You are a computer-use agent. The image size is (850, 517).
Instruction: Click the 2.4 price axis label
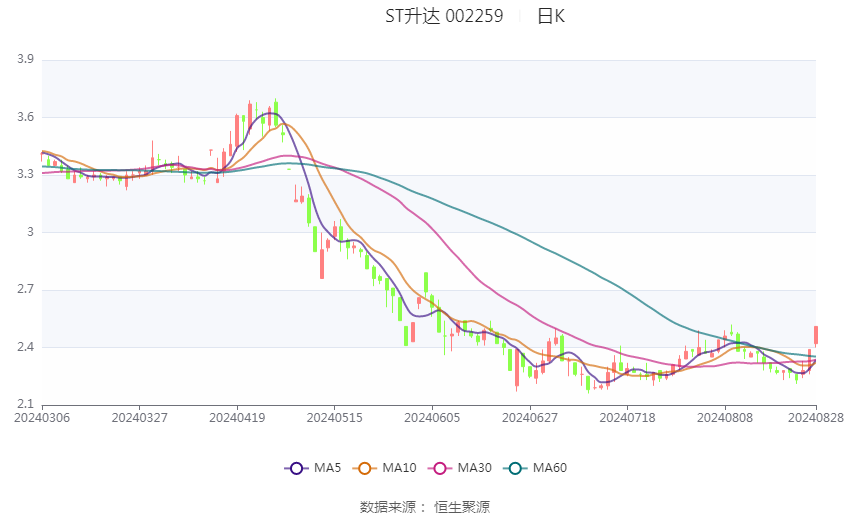click(x=25, y=347)
